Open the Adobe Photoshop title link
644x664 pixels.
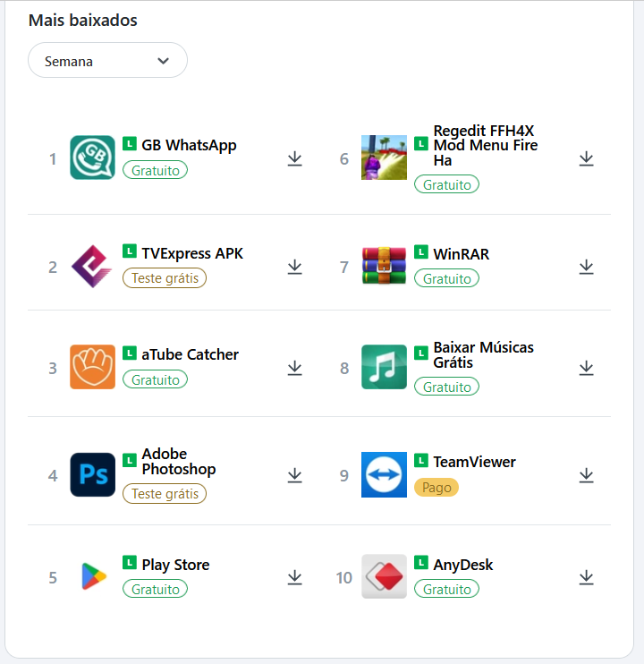(x=179, y=462)
